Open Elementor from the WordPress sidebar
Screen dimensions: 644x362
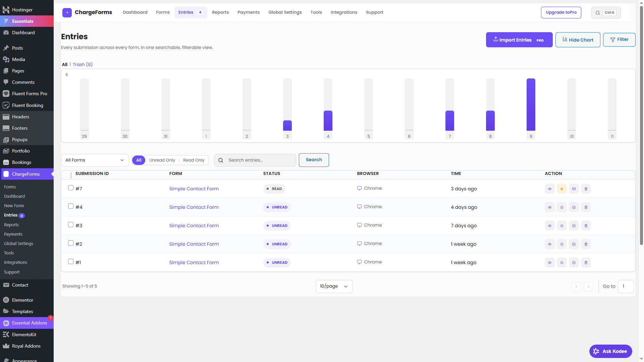pos(27,300)
